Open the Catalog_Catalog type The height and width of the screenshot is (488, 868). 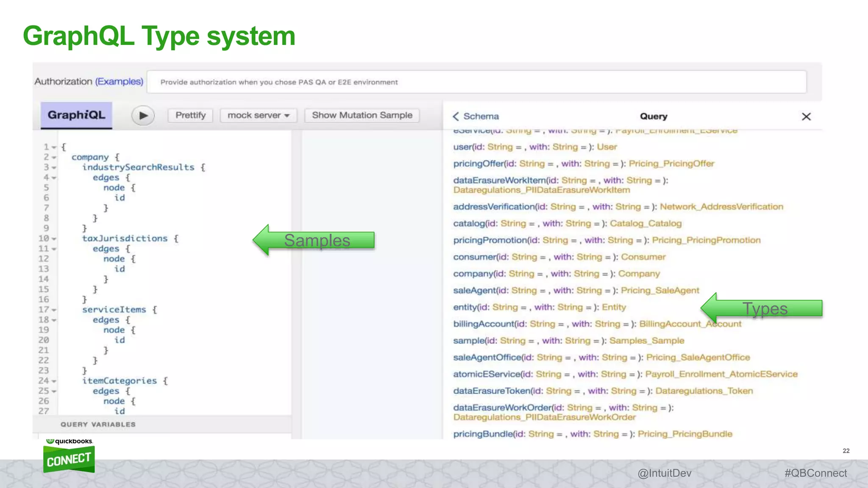[x=645, y=223]
